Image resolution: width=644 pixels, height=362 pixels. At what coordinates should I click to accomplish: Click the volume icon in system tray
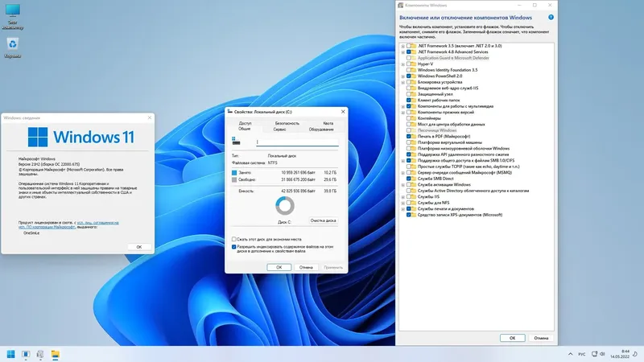tap(602, 354)
